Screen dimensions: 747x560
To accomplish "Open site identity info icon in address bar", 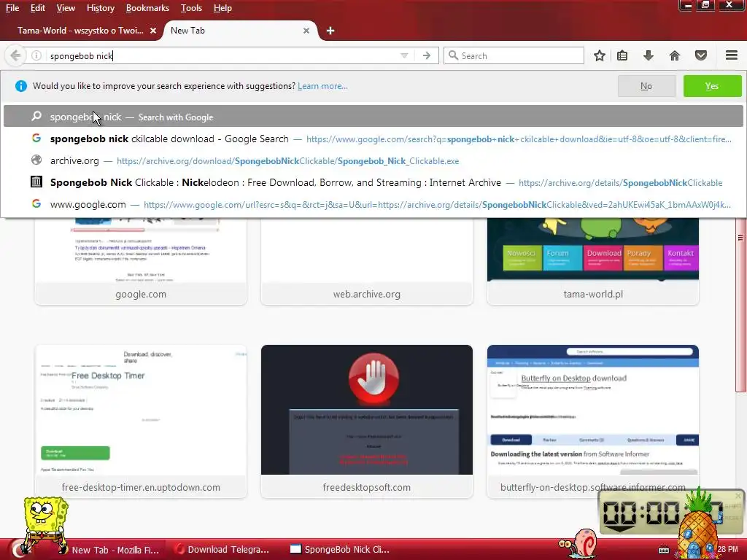I will (x=36, y=55).
